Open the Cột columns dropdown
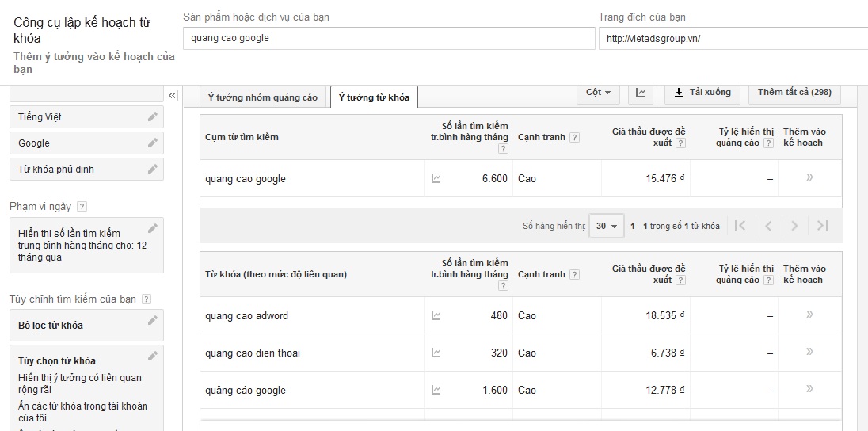The image size is (868, 431). click(598, 93)
